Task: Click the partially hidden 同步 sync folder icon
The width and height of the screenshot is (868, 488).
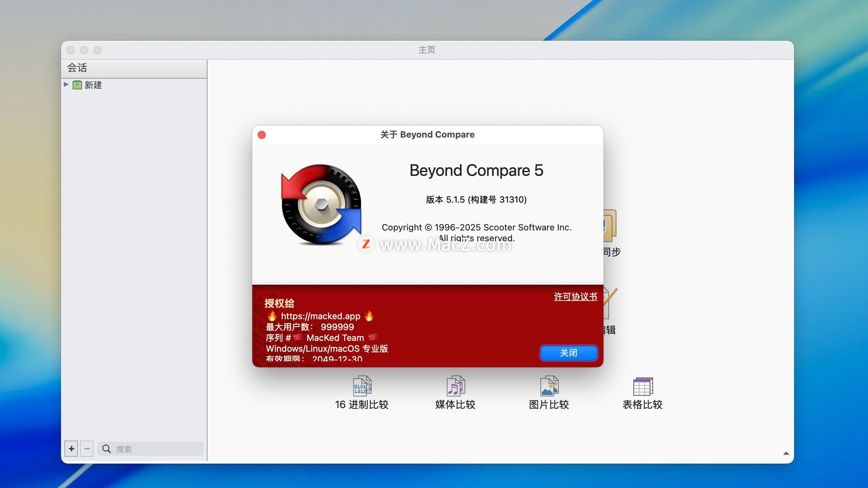Action: [610, 226]
